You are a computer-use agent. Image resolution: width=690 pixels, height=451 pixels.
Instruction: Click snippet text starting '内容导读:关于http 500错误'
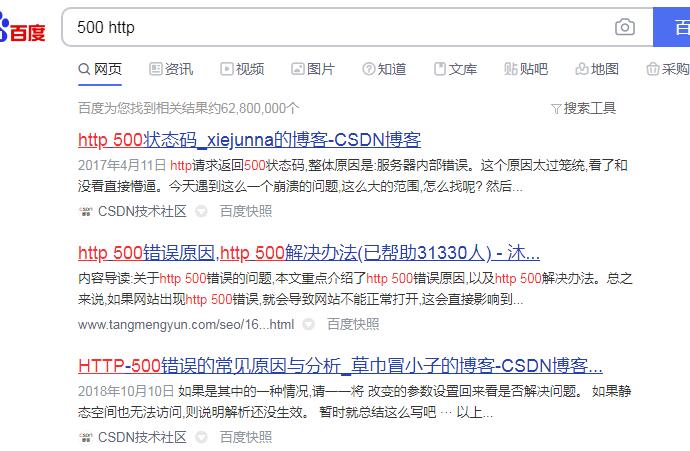355,289
